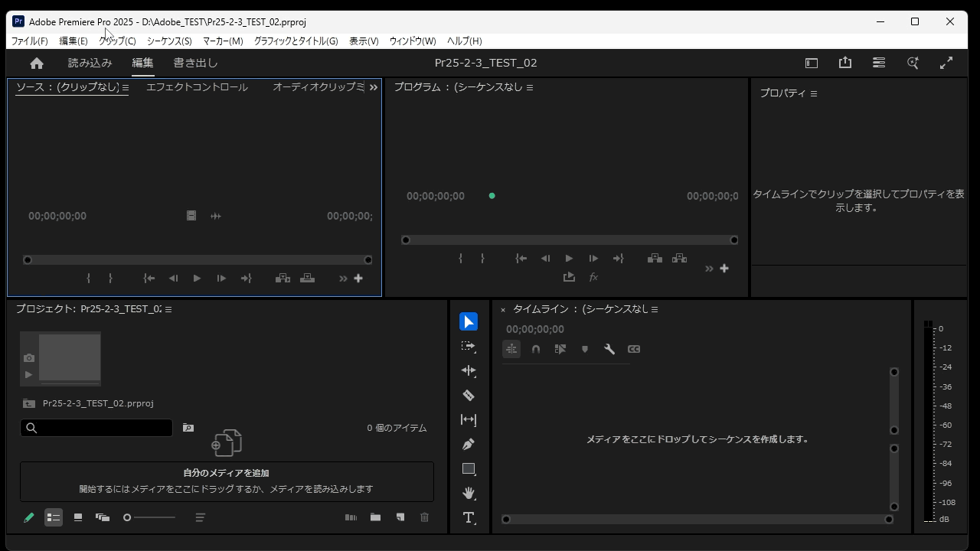Open the Project panel sort icons menu
The height and width of the screenshot is (551, 980).
coord(201,518)
